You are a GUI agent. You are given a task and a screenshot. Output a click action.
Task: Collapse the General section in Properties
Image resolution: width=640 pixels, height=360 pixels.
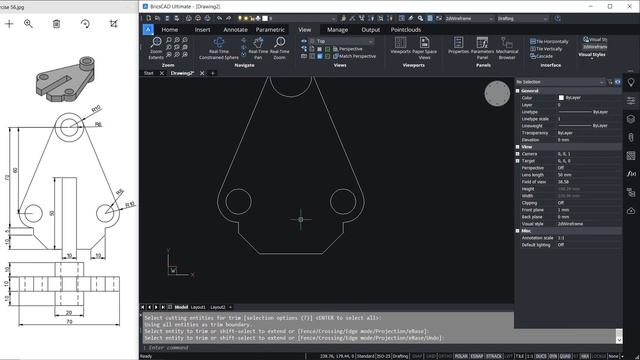click(x=518, y=91)
